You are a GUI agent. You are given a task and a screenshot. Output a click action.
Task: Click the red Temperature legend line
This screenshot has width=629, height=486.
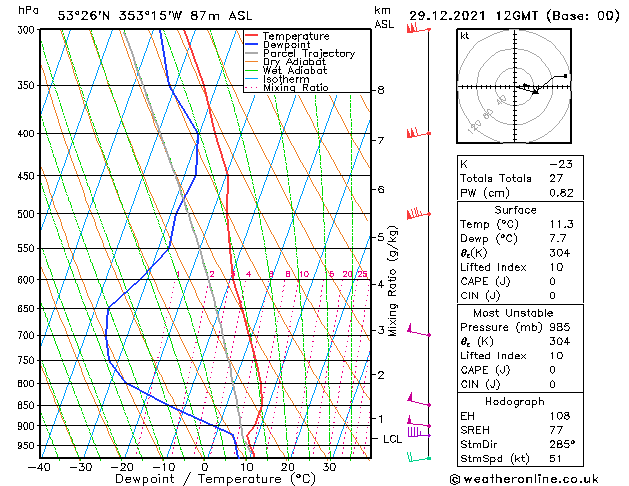point(252,36)
